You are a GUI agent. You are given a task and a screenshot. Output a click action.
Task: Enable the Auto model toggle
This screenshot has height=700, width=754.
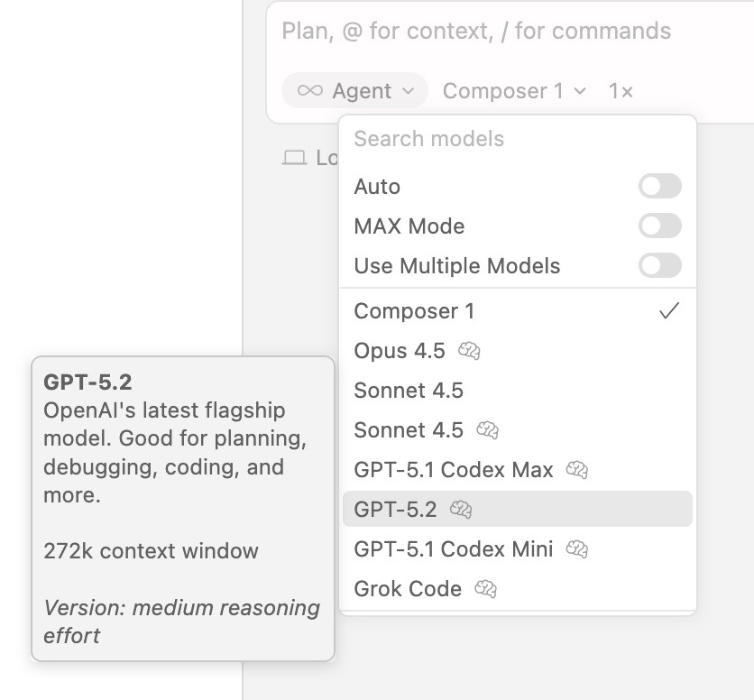659,187
